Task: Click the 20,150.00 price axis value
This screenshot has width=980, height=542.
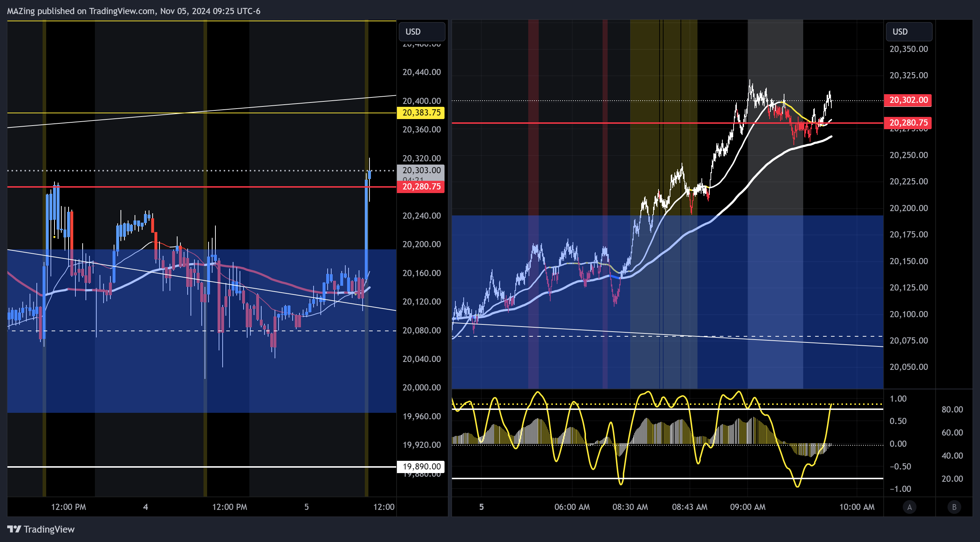Action: click(909, 261)
